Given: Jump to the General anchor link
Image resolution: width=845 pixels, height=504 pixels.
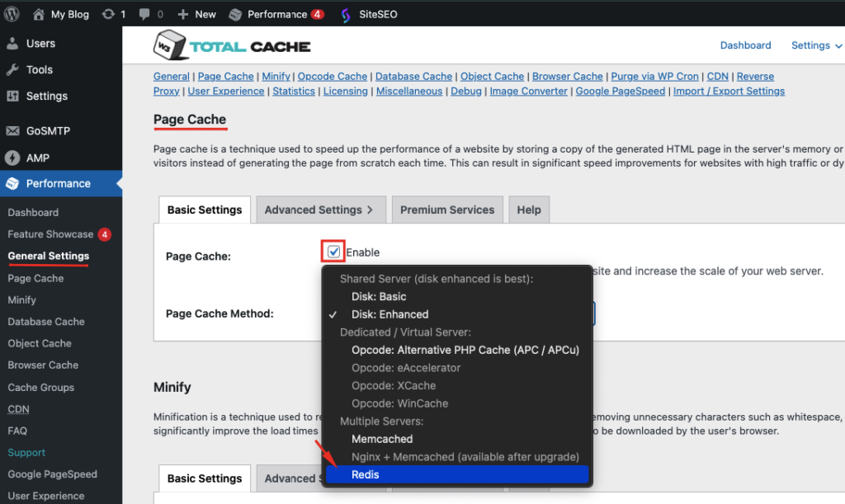Looking at the screenshot, I should coord(172,77).
